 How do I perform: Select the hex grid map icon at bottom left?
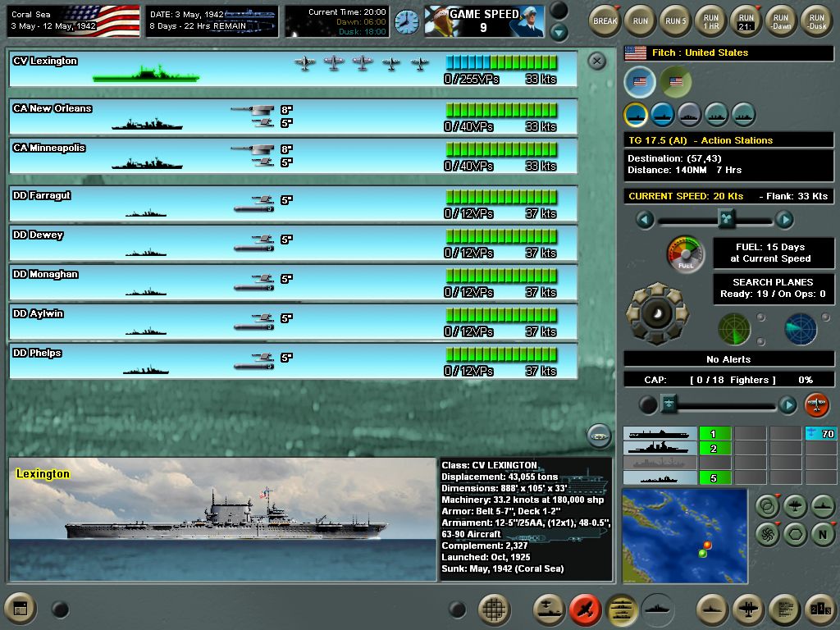[493, 610]
